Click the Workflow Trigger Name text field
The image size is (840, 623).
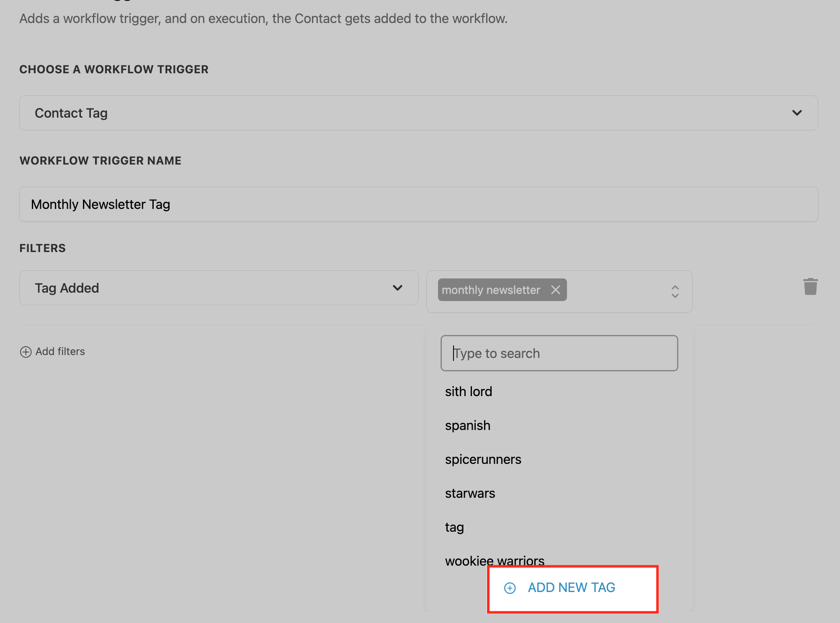coord(418,204)
